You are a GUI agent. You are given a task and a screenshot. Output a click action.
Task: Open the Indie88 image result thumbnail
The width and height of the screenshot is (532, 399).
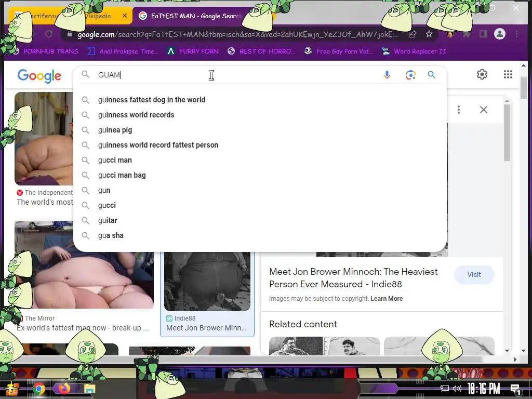click(207, 282)
